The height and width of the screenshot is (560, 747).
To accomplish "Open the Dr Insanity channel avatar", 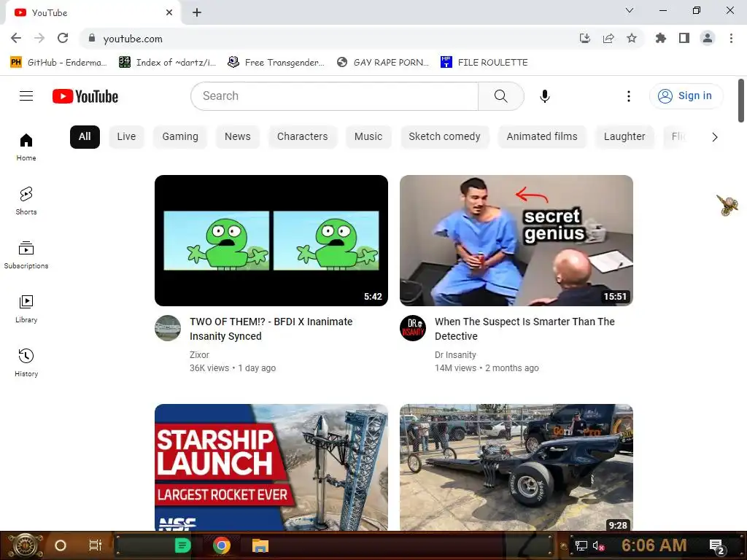I will click(x=413, y=328).
